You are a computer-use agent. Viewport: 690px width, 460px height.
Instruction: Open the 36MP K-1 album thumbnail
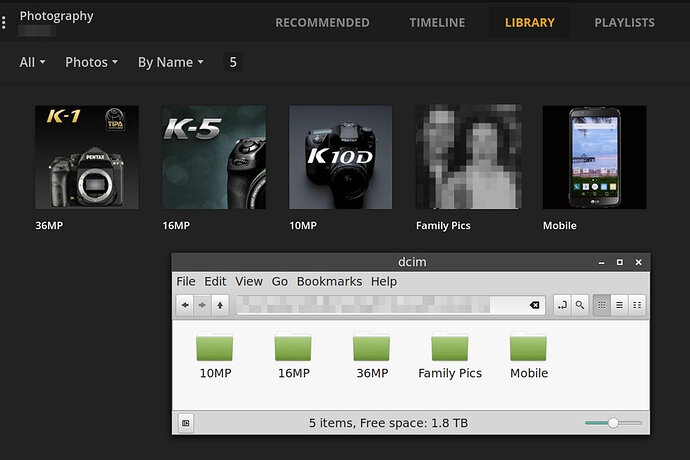pyautogui.click(x=87, y=157)
